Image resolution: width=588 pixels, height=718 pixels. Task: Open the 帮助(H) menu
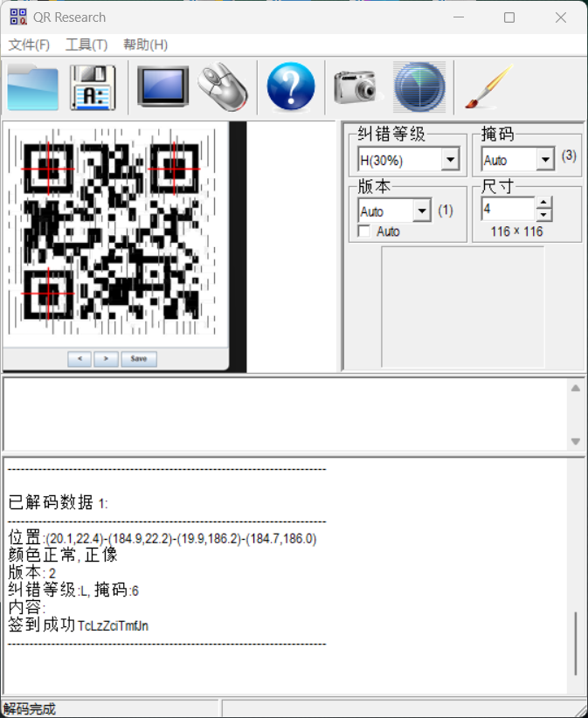tap(146, 45)
